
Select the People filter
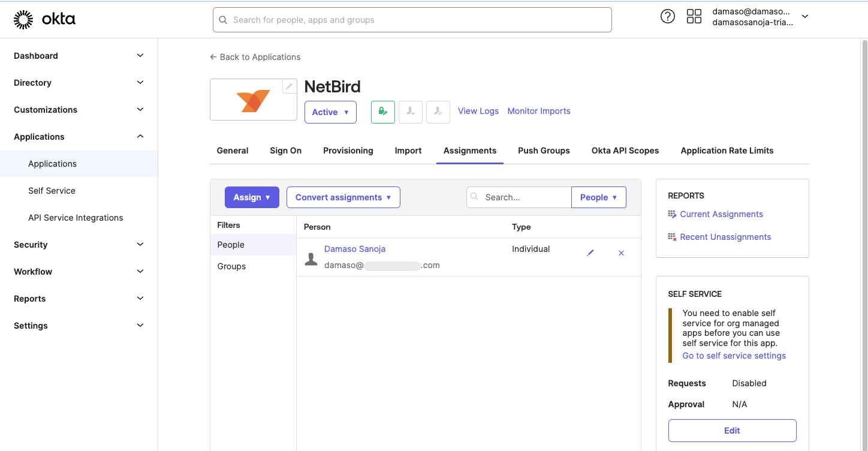pyautogui.click(x=231, y=245)
